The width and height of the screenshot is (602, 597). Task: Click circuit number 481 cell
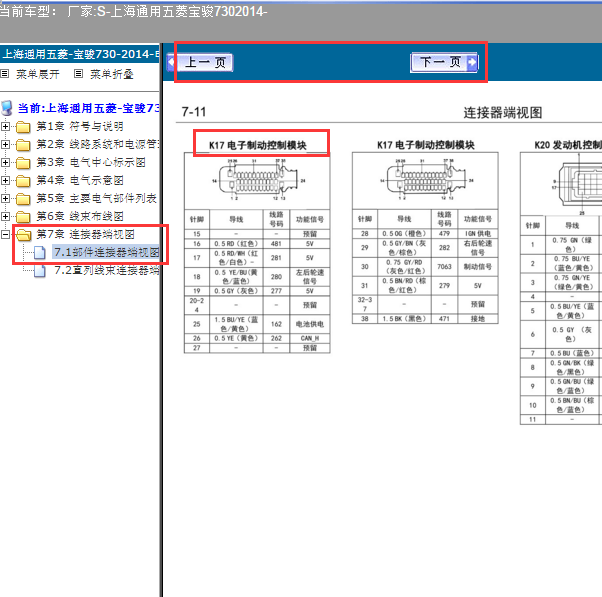276,244
